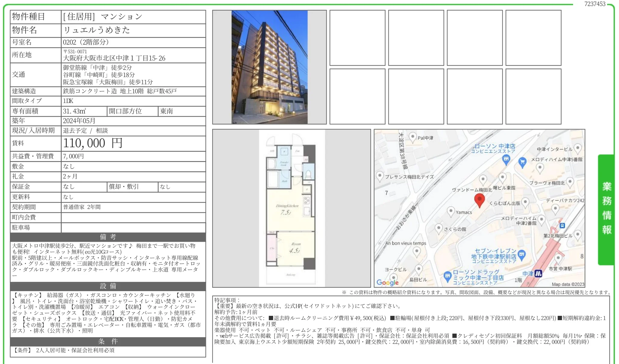Click the property name リュエルうめきた
The width and height of the screenshot is (619, 364).
pos(97,30)
